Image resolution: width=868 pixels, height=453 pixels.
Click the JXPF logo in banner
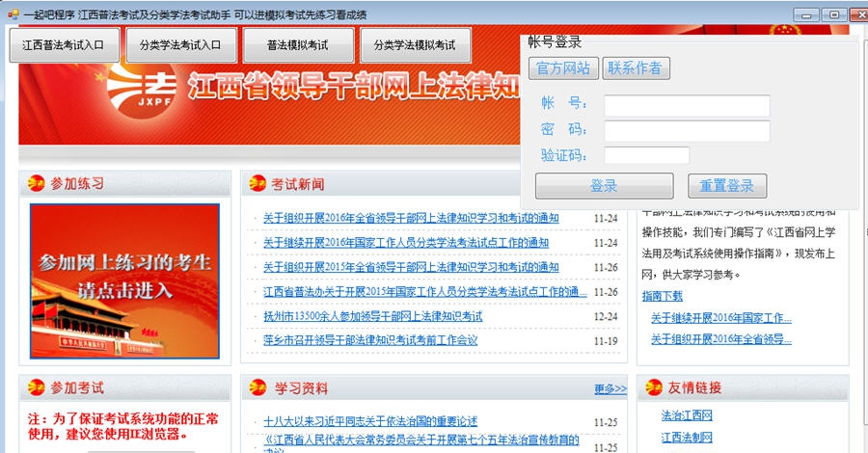point(141,89)
